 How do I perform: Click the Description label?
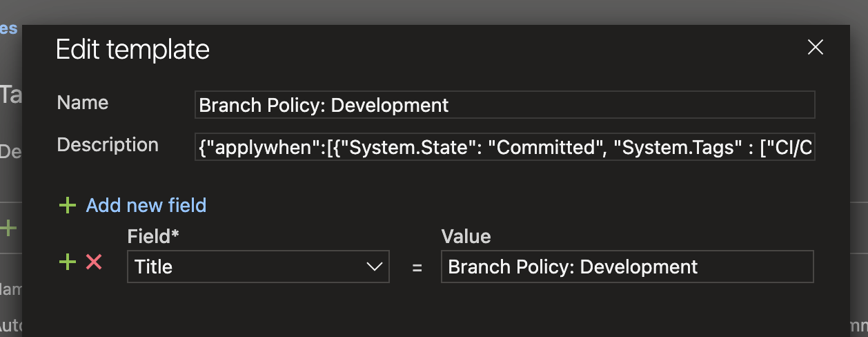[108, 145]
